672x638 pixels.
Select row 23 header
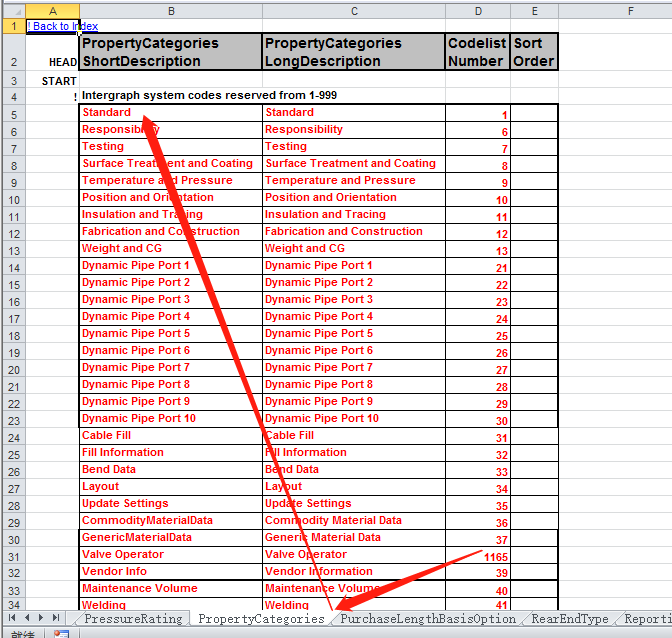[x=14, y=421]
